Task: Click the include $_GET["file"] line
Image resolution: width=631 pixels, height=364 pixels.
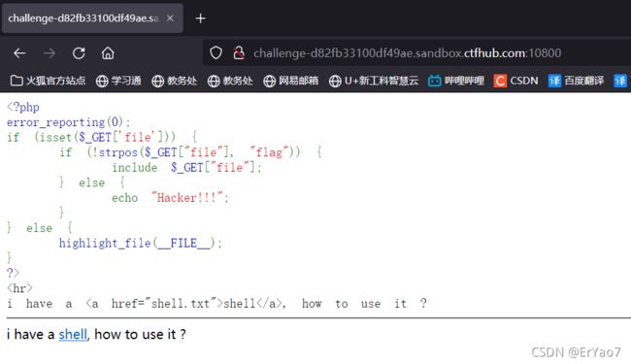Action: (186, 167)
